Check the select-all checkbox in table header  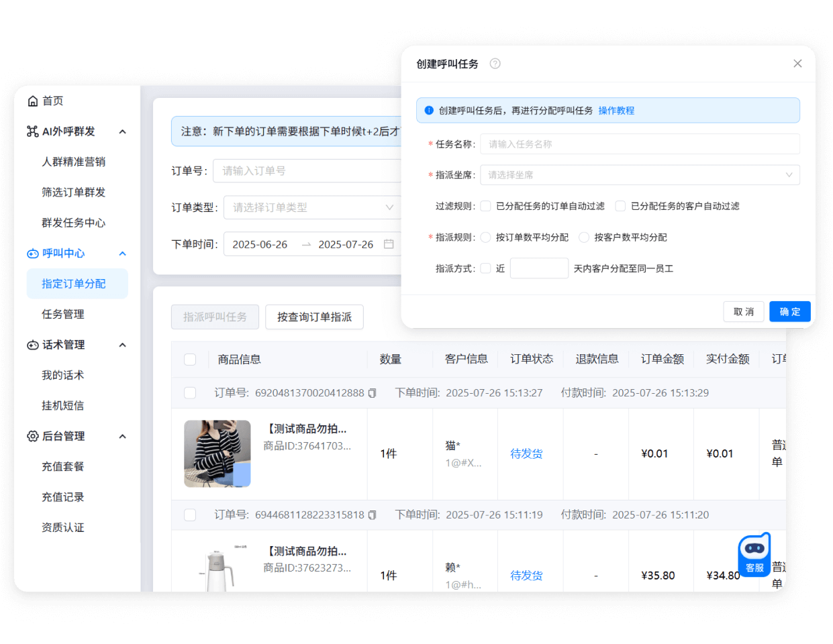tap(190, 359)
